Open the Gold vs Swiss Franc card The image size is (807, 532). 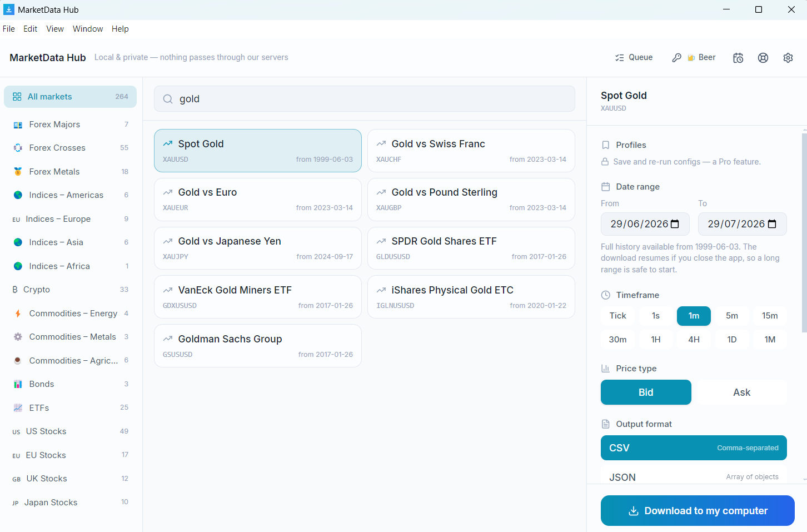click(x=471, y=151)
